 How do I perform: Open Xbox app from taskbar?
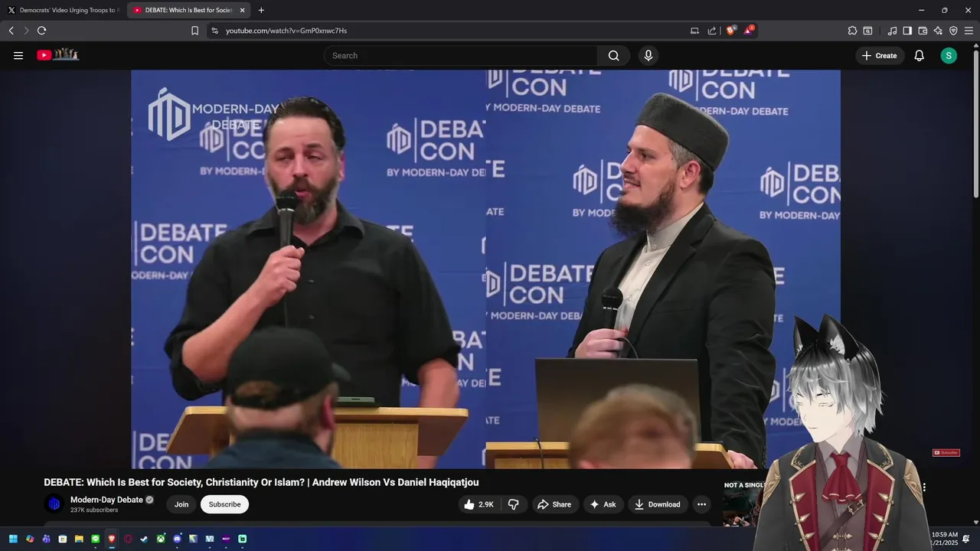161,539
